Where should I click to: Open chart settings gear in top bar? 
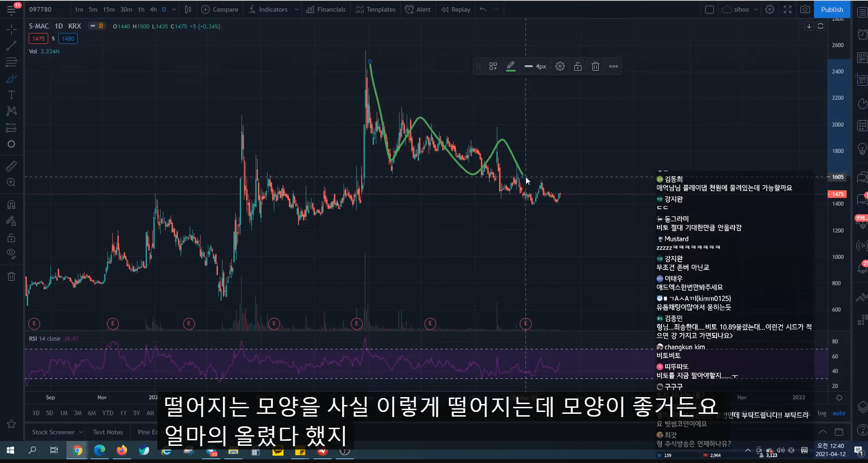770,9
